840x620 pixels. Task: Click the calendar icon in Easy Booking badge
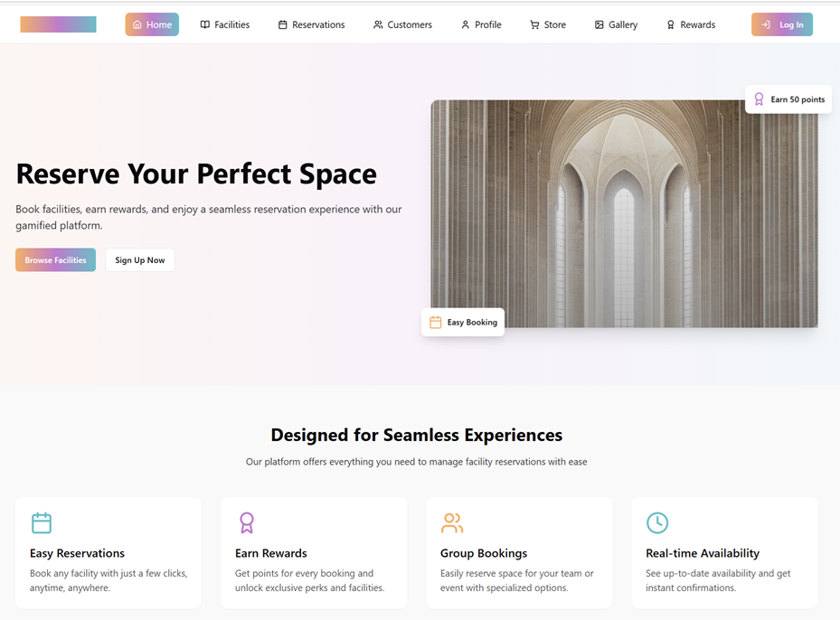click(436, 322)
